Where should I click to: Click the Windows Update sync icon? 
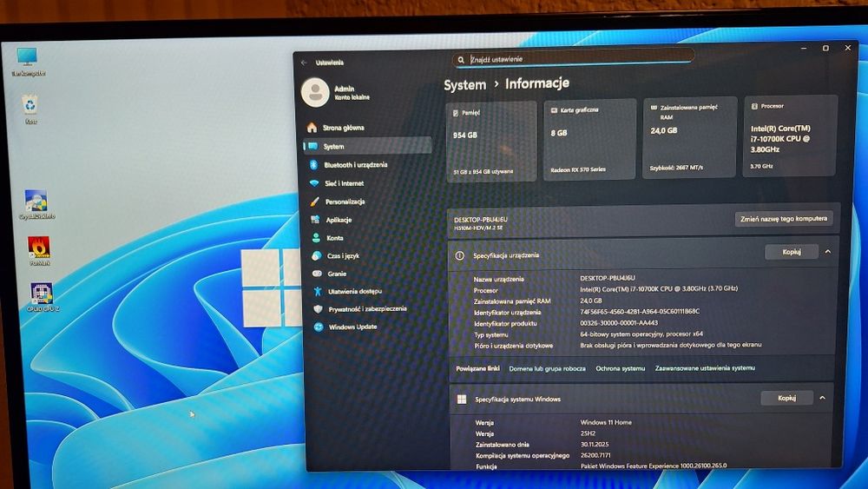pos(319,327)
